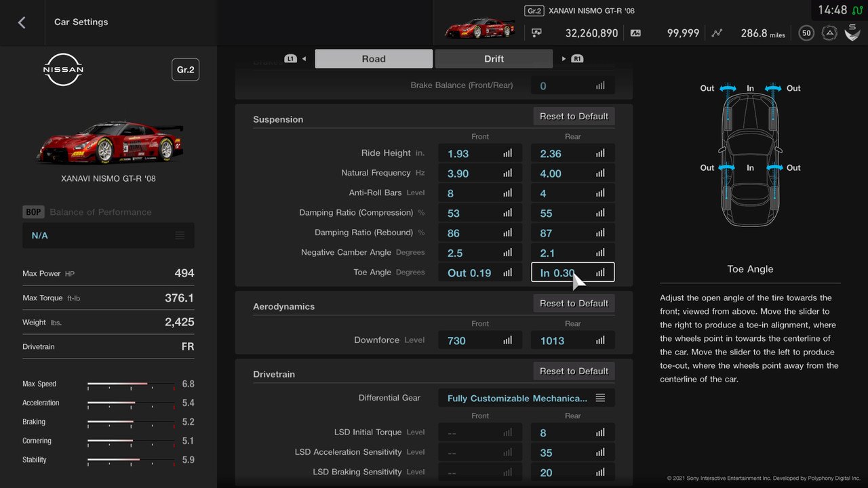
Task: Click the slider icon for rear Ride Height
Action: pyautogui.click(x=600, y=153)
